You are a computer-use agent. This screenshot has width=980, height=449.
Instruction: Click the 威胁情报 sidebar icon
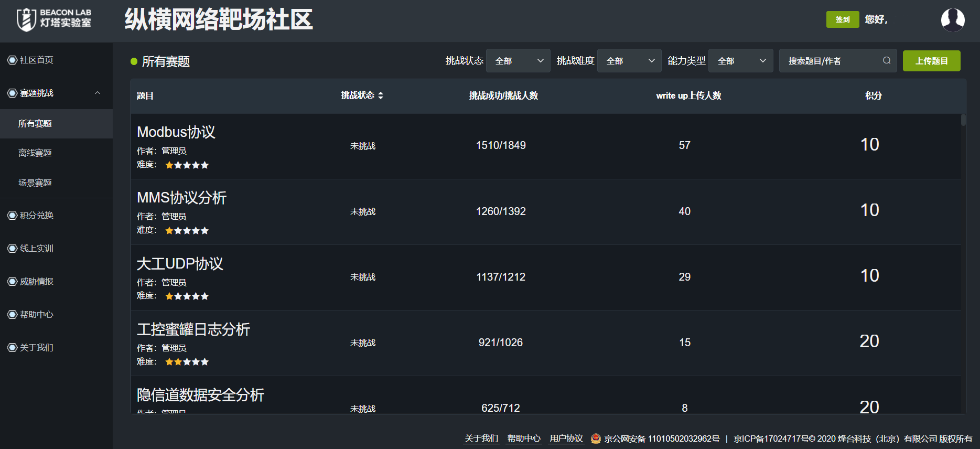pos(12,281)
